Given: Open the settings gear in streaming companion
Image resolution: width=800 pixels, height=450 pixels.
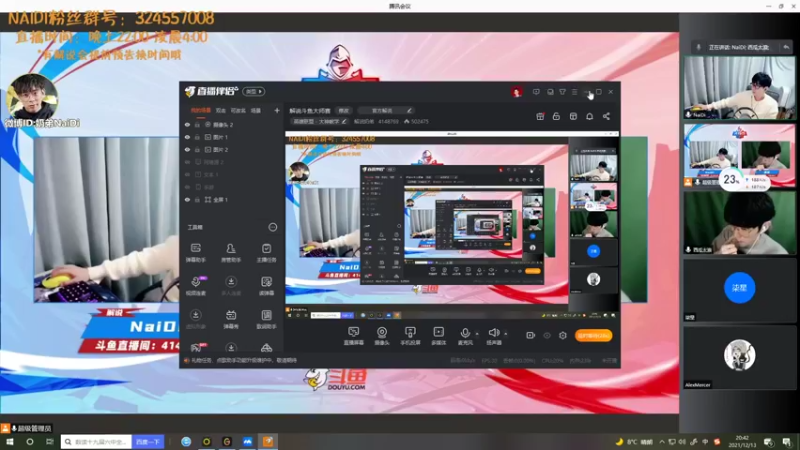Looking at the screenshot, I should 563,335.
